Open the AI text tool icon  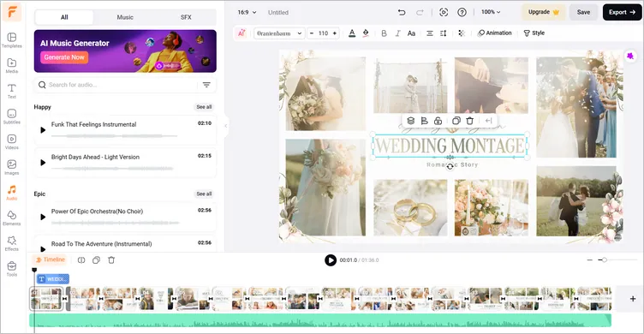pos(241,33)
